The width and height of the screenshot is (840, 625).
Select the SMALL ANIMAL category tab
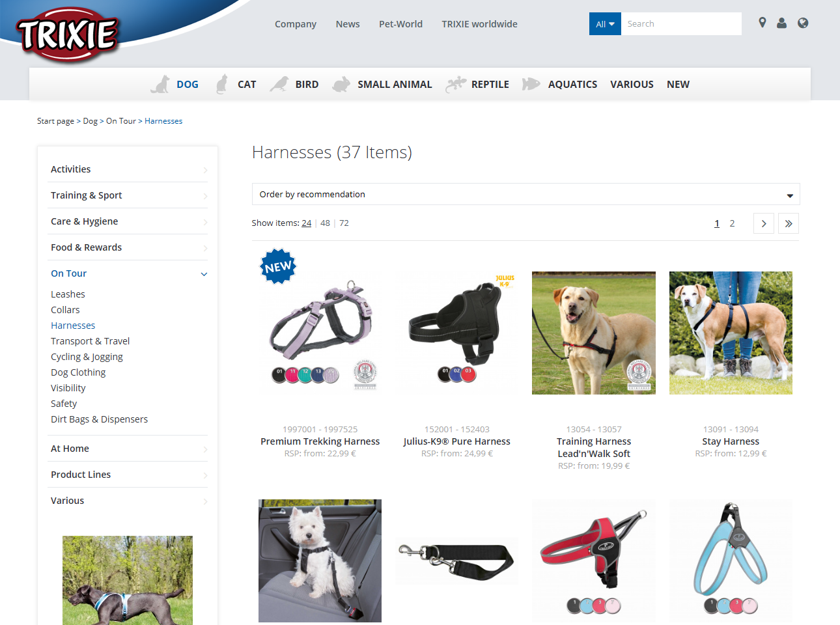coord(395,84)
